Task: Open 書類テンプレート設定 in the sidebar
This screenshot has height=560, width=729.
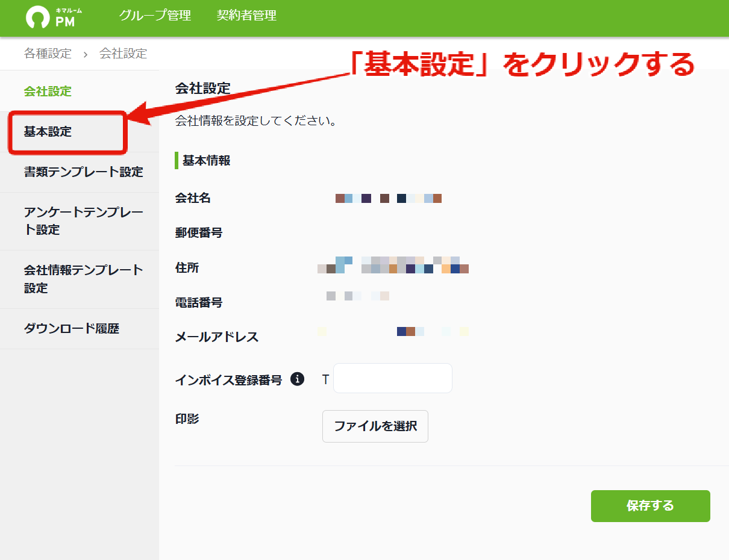Action: tap(80, 172)
